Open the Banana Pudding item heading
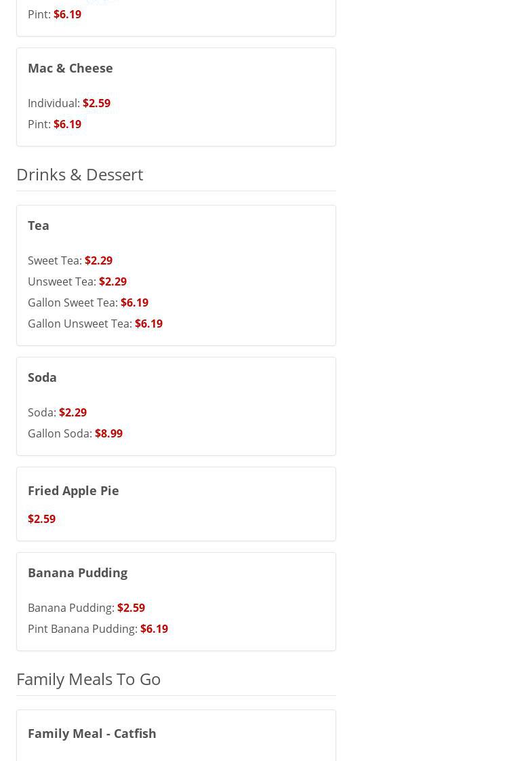 (77, 572)
